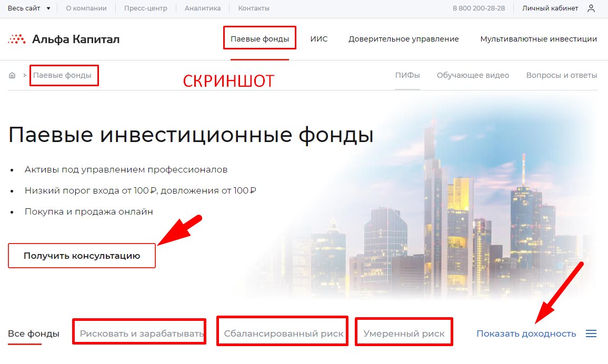Viewport: 608px width, 364px height.
Task: Open О компании link
Action: [86, 8]
